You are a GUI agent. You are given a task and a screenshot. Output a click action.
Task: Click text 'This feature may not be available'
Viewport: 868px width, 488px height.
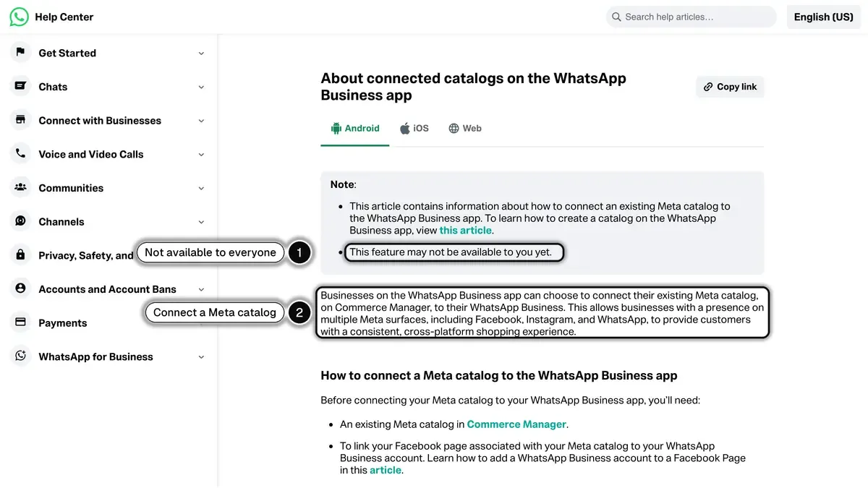(x=451, y=252)
